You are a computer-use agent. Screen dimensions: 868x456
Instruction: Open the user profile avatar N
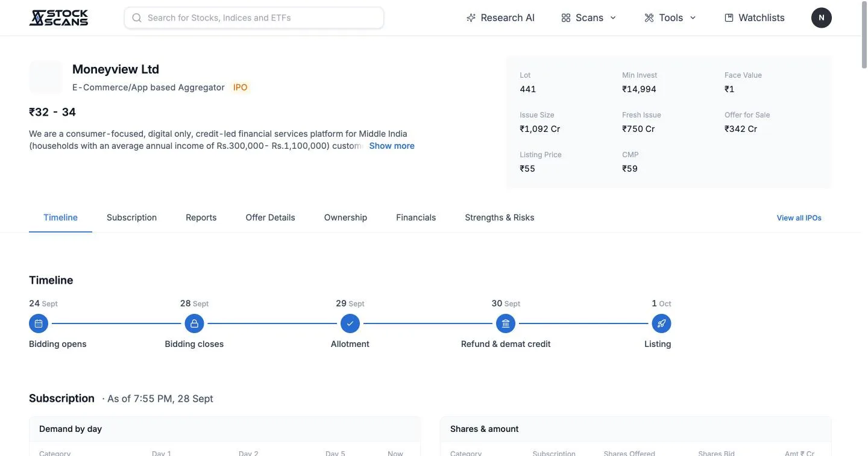point(822,17)
